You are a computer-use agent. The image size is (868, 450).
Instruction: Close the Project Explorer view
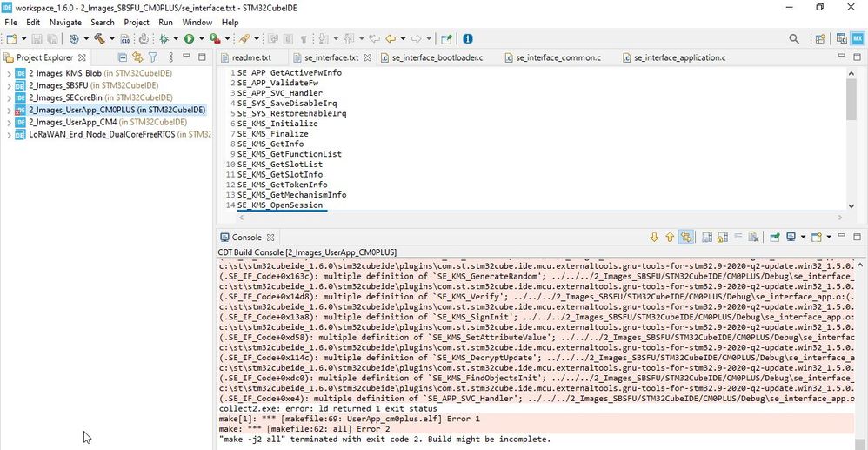pyautogui.click(x=82, y=57)
